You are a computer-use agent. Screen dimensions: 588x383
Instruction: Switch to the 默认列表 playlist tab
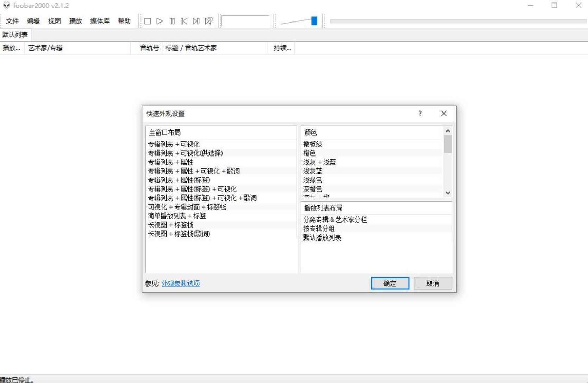click(15, 34)
